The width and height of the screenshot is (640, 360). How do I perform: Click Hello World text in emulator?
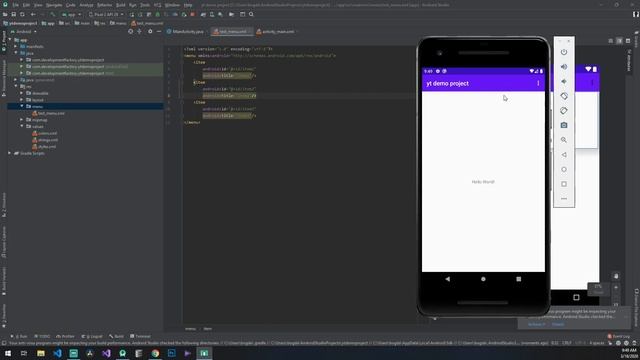coord(483,182)
